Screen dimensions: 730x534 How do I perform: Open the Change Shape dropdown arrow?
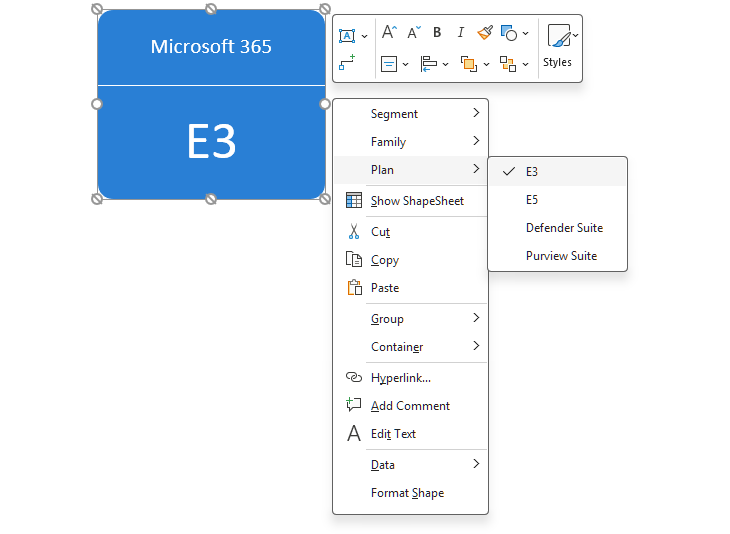point(526,34)
